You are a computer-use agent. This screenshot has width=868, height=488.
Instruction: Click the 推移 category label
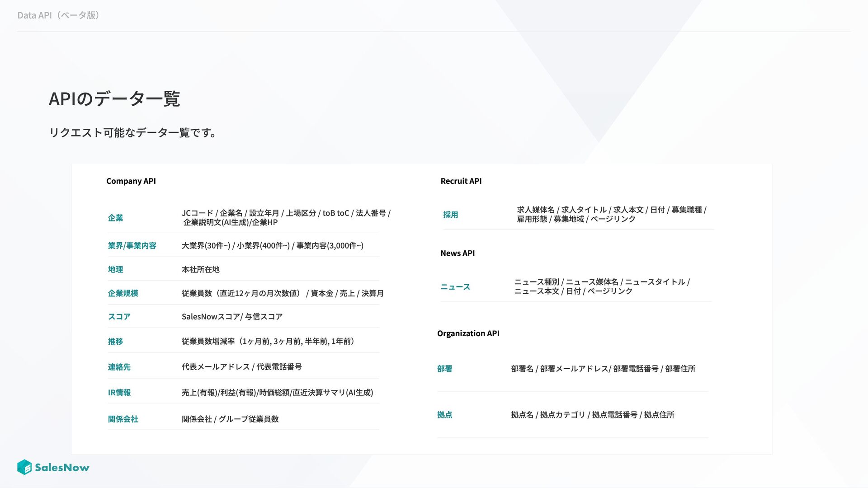click(x=115, y=342)
